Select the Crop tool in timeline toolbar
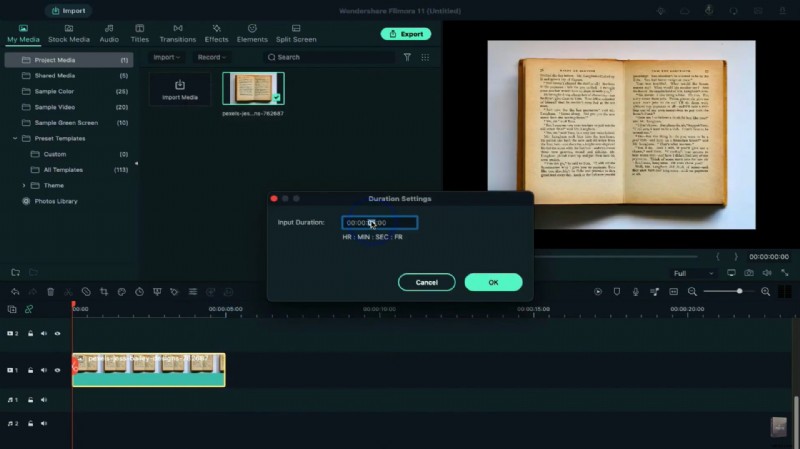The height and width of the screenshot is (449, 800). [104, 292]
